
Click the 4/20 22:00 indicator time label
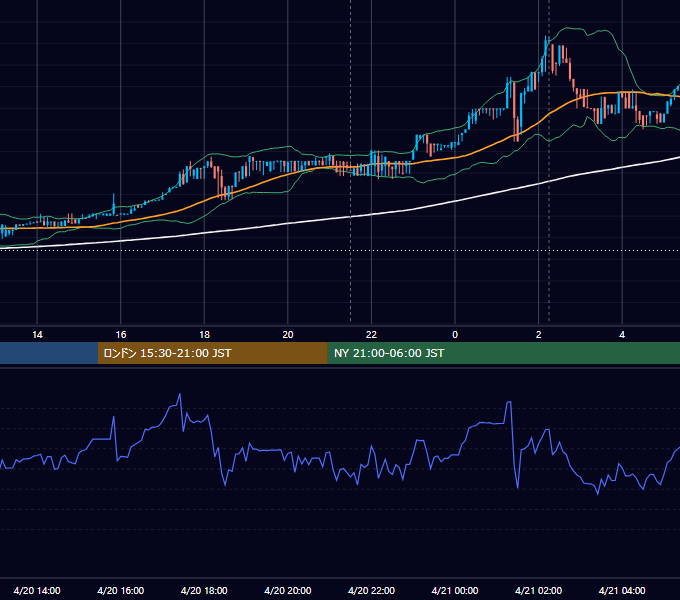(371, 590)
